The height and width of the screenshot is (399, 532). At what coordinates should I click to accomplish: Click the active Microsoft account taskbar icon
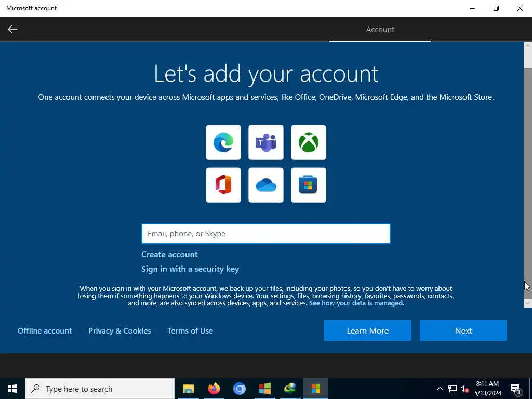pos(315,389)
